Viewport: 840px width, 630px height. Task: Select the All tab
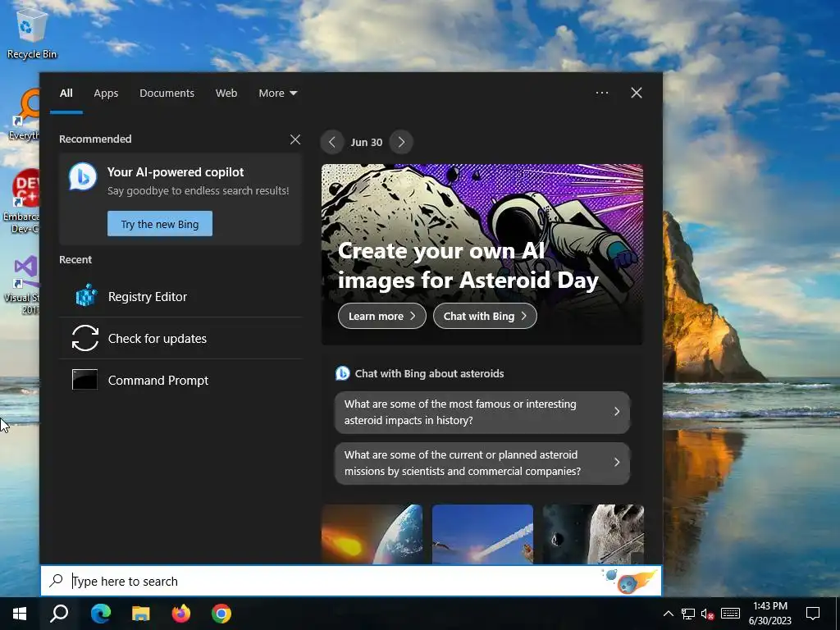(x=66, y=94)
